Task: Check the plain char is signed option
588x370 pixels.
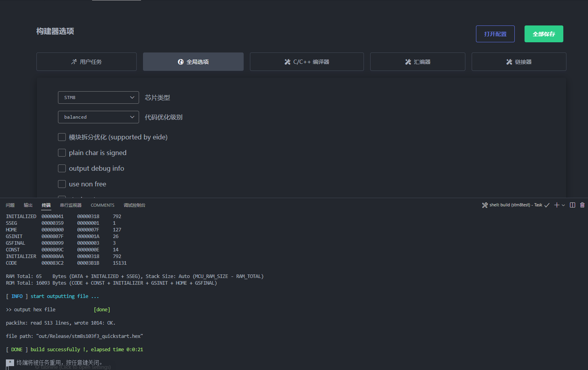Action: pos(62,153)
